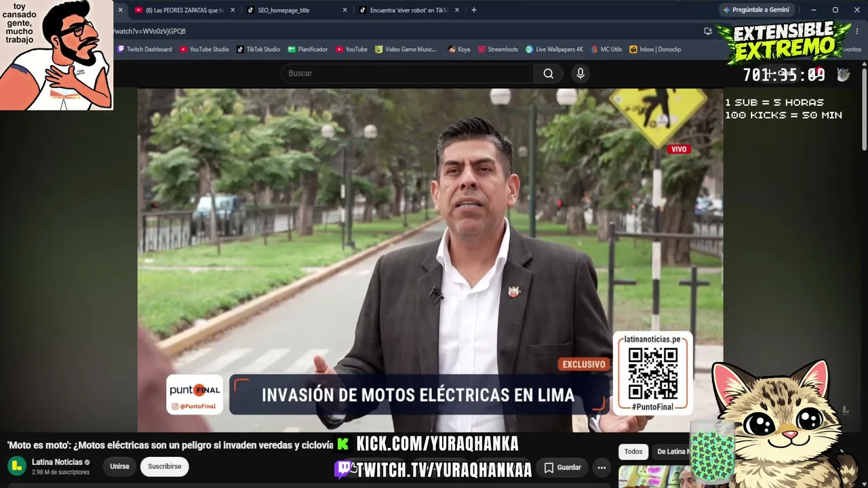Join the channel via Unirse button
This screenshot has width=868, height=488.
119,466
